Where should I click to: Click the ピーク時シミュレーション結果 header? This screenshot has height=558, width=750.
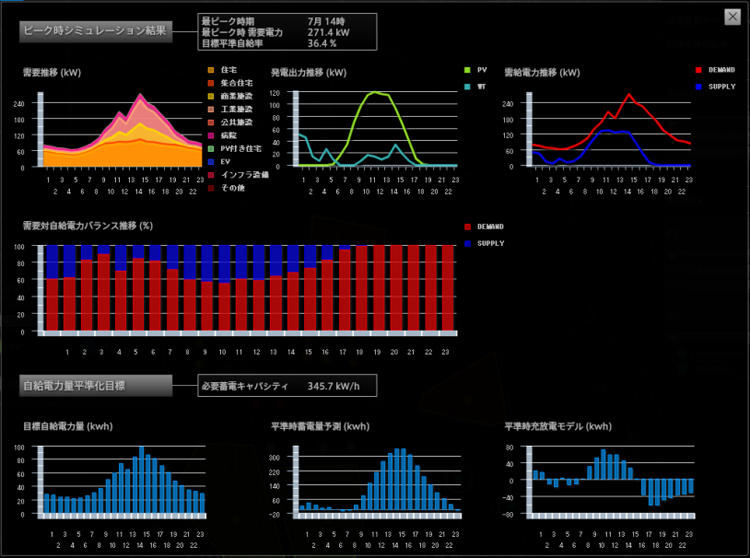coord(94,30)
